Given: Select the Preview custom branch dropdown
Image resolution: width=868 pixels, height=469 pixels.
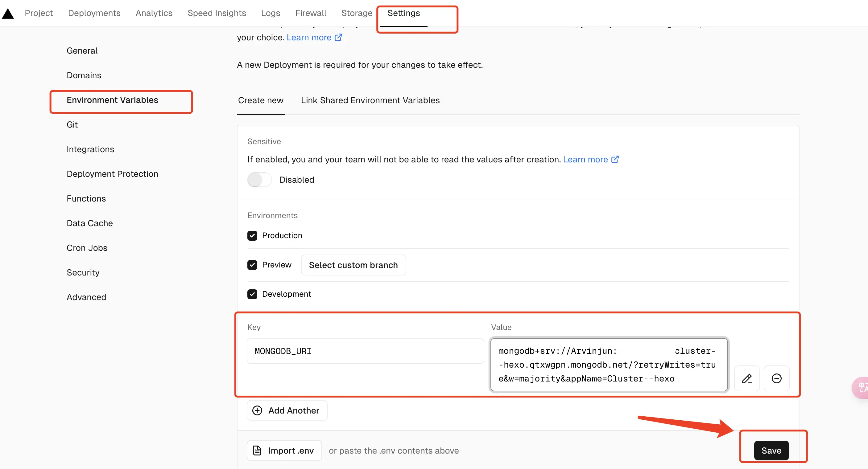Looking at the screenshot, I should pos(353,265).
